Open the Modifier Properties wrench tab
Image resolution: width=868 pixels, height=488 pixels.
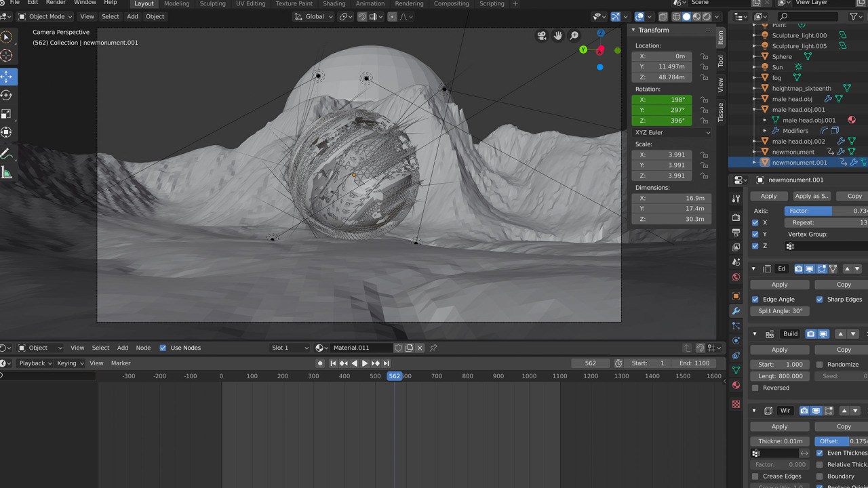736,311
